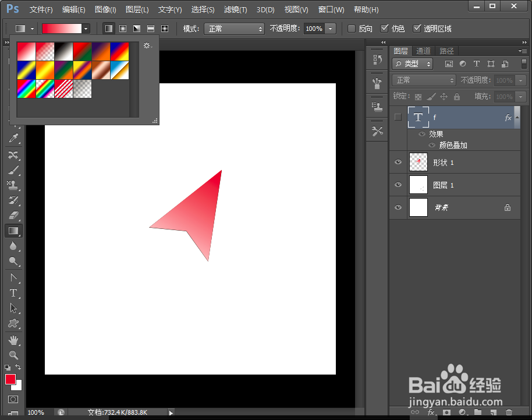Switch to the 通道 tab
The image size is (532, 420).
pos(423,51)
